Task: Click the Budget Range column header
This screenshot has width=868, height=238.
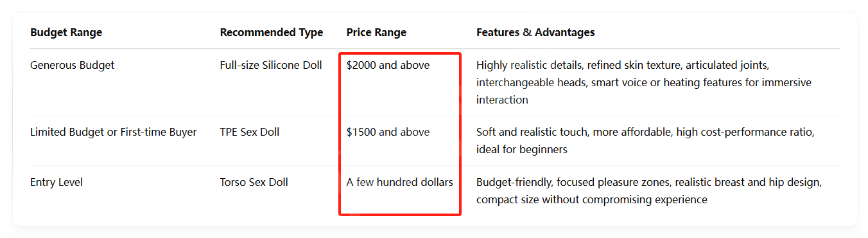Action: pyautogui.click(x=66, y=32)
